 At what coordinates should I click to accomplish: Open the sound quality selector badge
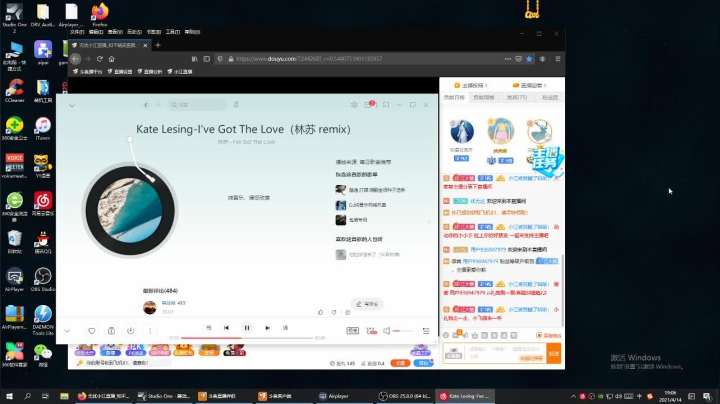[353, 331]
